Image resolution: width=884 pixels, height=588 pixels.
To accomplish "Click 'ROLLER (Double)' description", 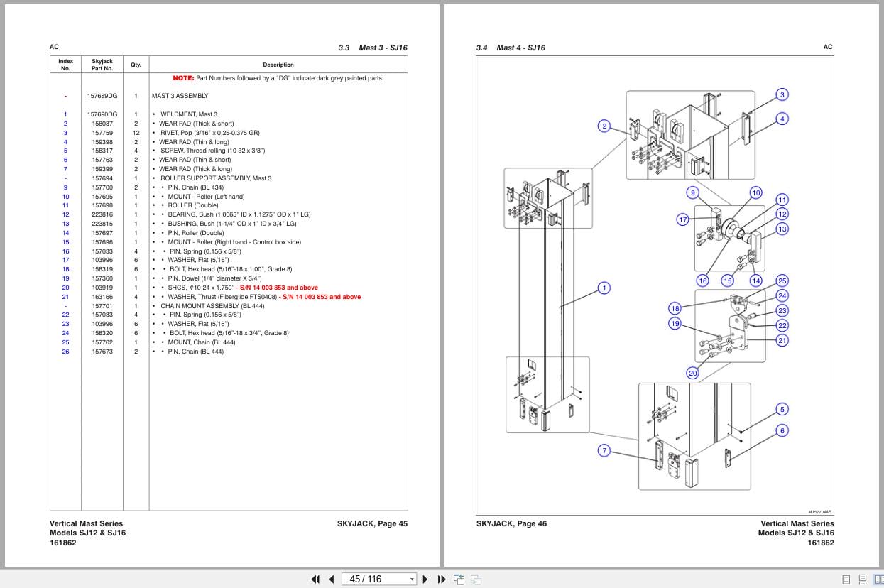I will tap(193, 205).
